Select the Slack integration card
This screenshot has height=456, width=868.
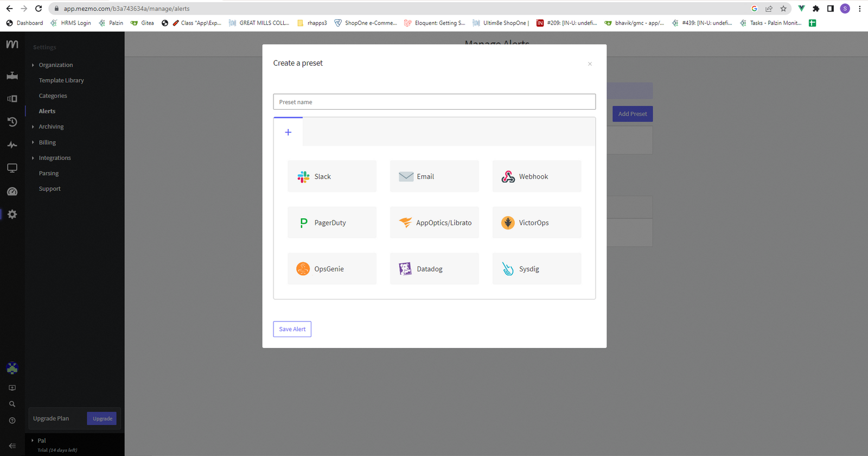coord(331,176)
